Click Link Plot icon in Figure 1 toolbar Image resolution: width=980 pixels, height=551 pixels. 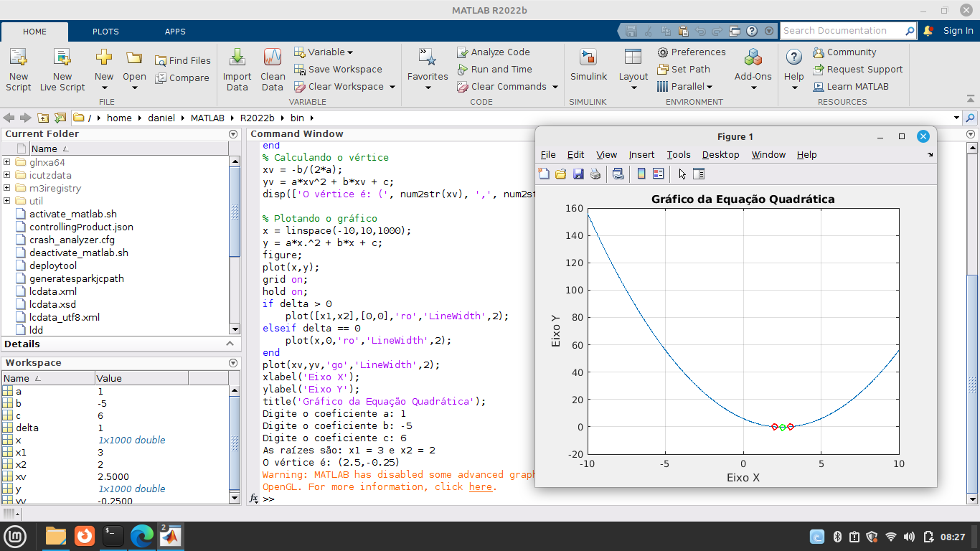point(618,174)
